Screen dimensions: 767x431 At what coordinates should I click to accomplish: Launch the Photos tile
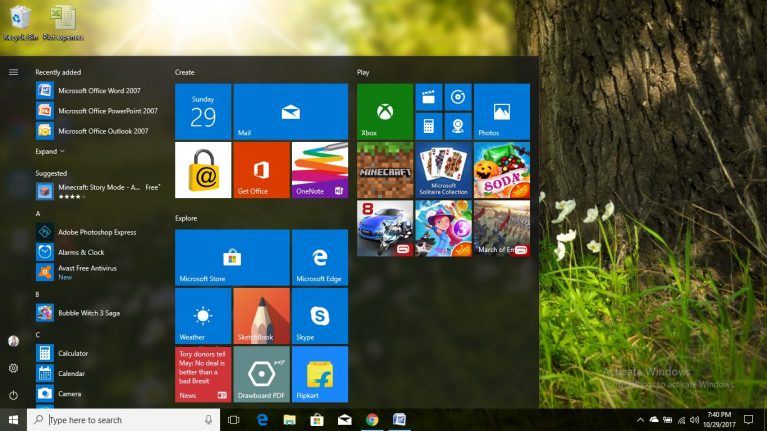[x=502, y=112]
